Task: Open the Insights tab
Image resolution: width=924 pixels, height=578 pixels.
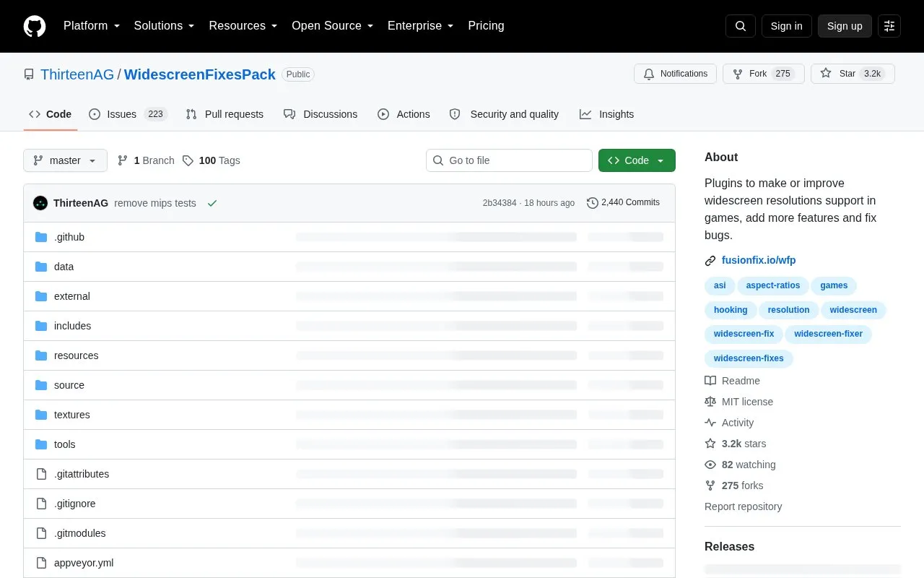Action: (x=606, y=114)
